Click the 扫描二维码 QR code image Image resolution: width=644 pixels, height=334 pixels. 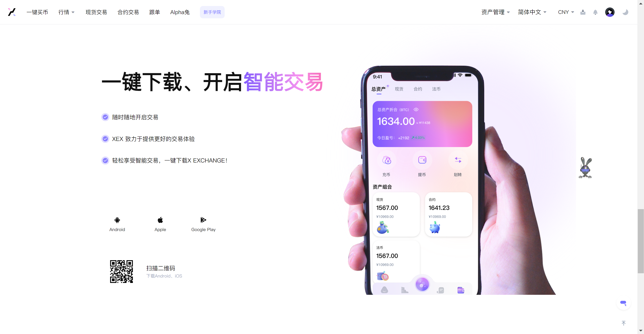pyautogui.click(x=121, y=271)
